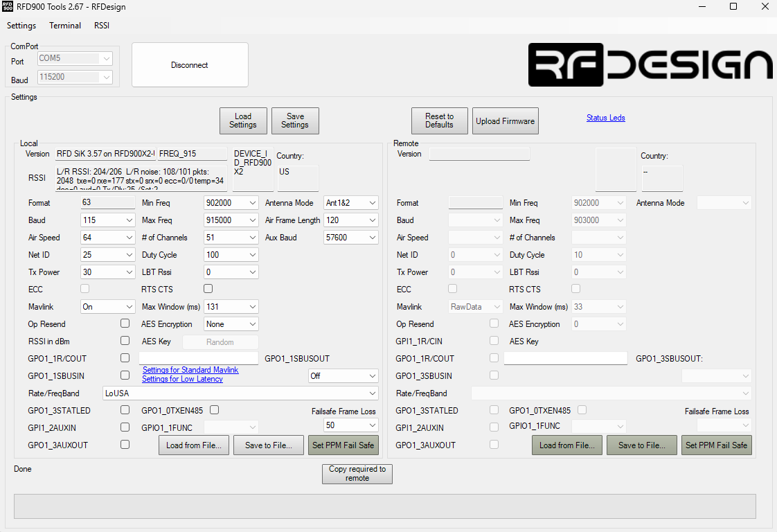Click the Load Settings button

coord(242,121)
